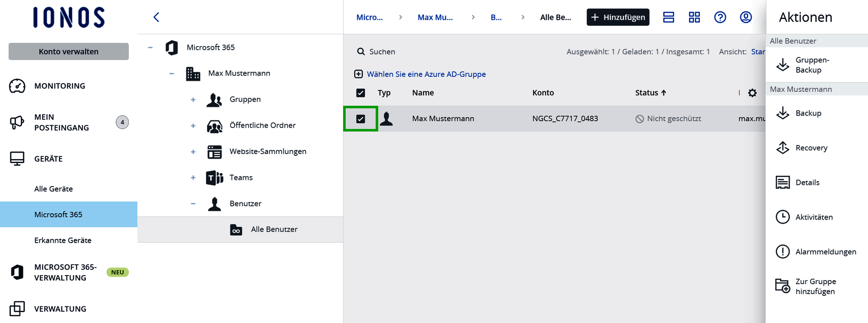The image size is (868, 323).
Task: Click the Website-Sammlungen list icon
Action: (214, 152)
